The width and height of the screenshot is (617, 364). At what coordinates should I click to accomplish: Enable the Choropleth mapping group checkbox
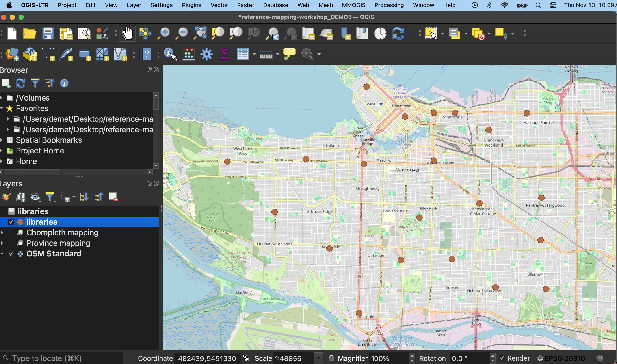[x=11, y=233]
